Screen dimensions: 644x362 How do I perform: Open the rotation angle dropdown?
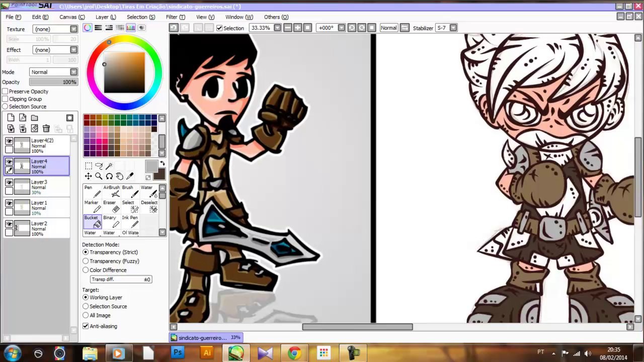coord(341,28)
